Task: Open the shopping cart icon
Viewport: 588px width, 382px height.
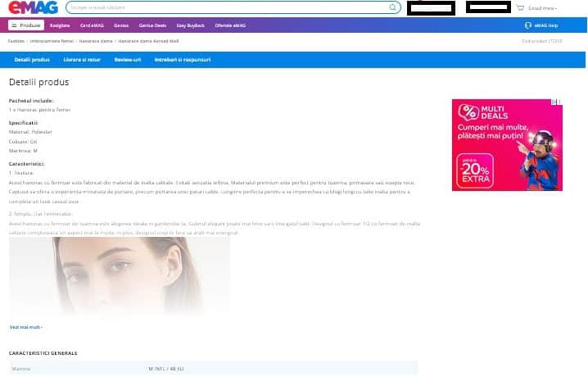Action: (x=520, y=7)
